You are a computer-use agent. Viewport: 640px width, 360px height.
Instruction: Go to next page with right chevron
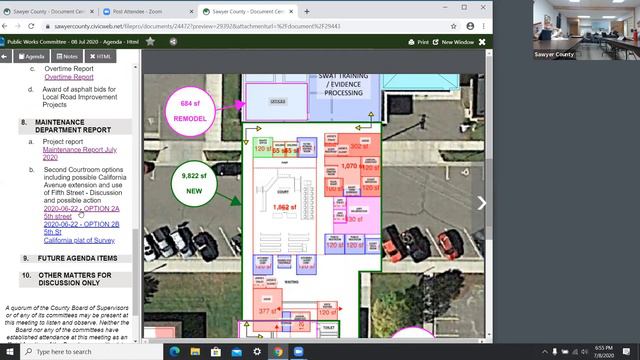(x=482, y=203)
